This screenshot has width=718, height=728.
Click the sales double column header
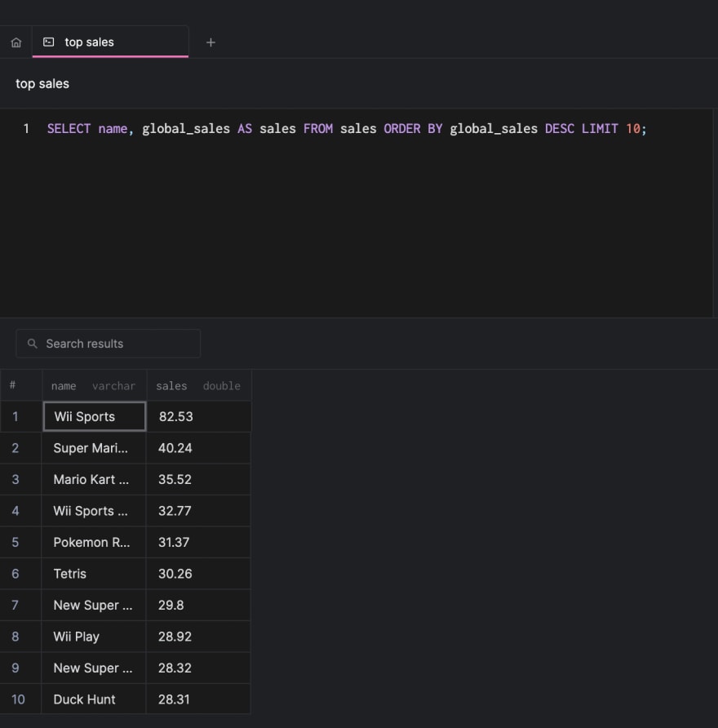click(198, 386)
